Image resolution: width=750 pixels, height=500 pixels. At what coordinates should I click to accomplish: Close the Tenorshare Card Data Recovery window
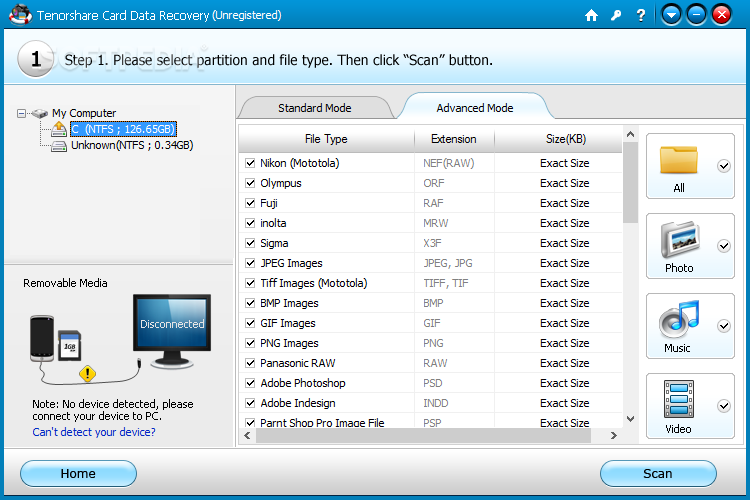[x=722, y=15]
